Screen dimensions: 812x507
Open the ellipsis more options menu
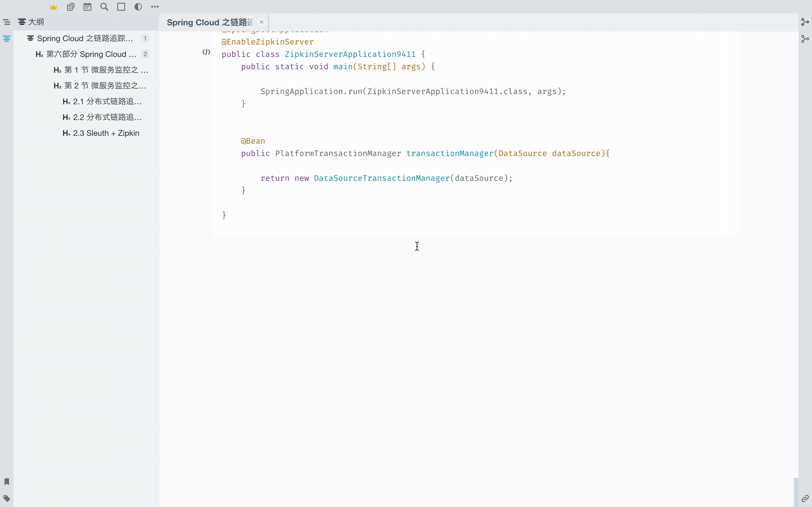[155, 7]
